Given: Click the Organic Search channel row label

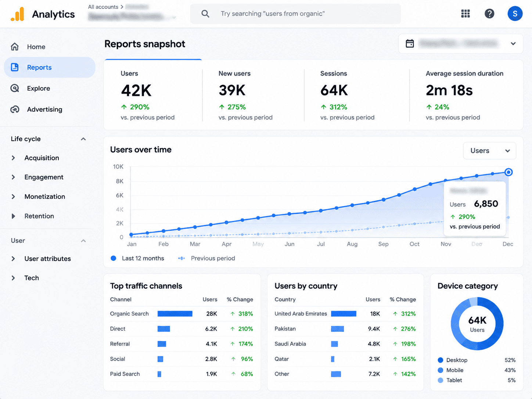Looking at the screenshot, I should point(129,314).
